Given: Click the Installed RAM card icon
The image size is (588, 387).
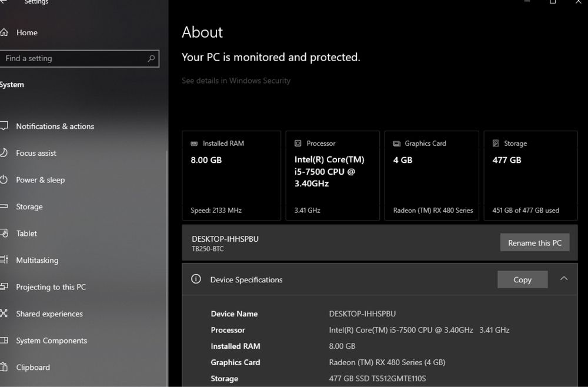Looking at the screenshot, I should tap(194, 144).
